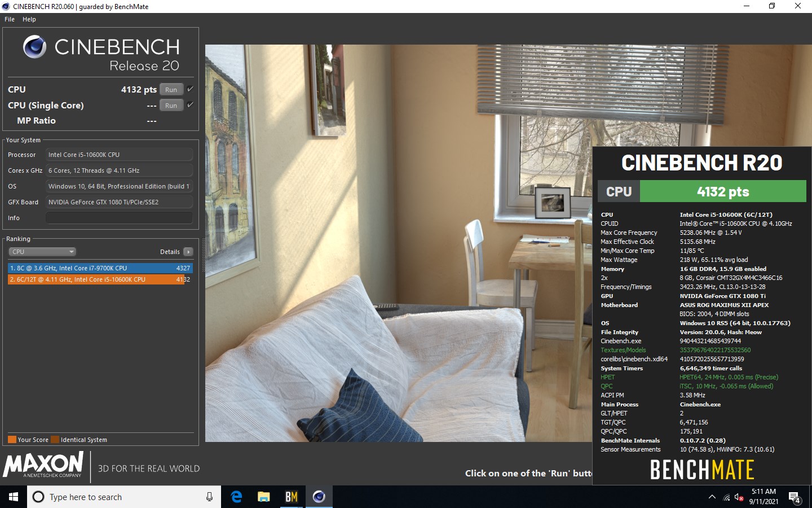Open Microsoft Edge from taskbar

(x=236, y=497)
